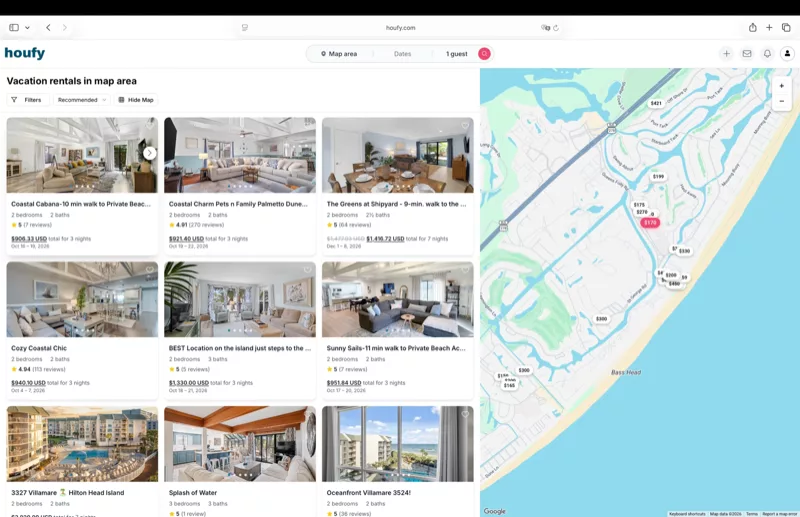Click the $1,416.72 USD price text
The image size is (800, 517).
pyautogui.click(x=385, y=238)
